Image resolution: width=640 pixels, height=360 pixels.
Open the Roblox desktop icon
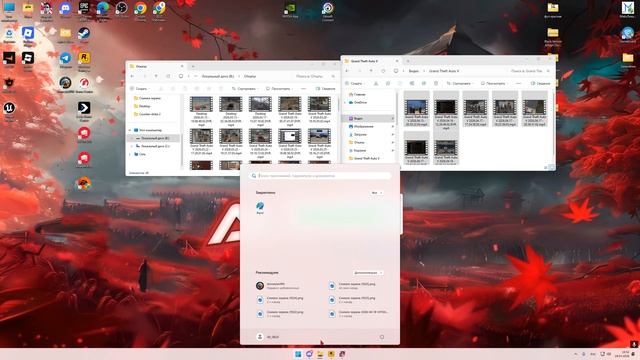pyautogui.click(x=28, y=36)
